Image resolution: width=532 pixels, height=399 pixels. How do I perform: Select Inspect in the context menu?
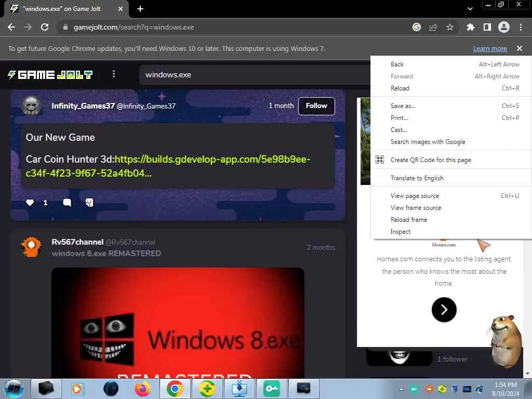[x=451, y=232]
